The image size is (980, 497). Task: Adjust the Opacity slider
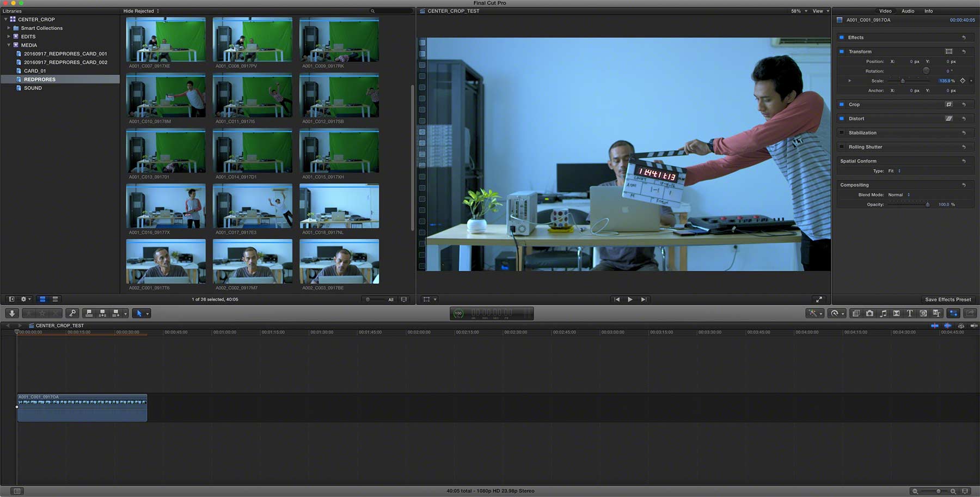point(909,204)
